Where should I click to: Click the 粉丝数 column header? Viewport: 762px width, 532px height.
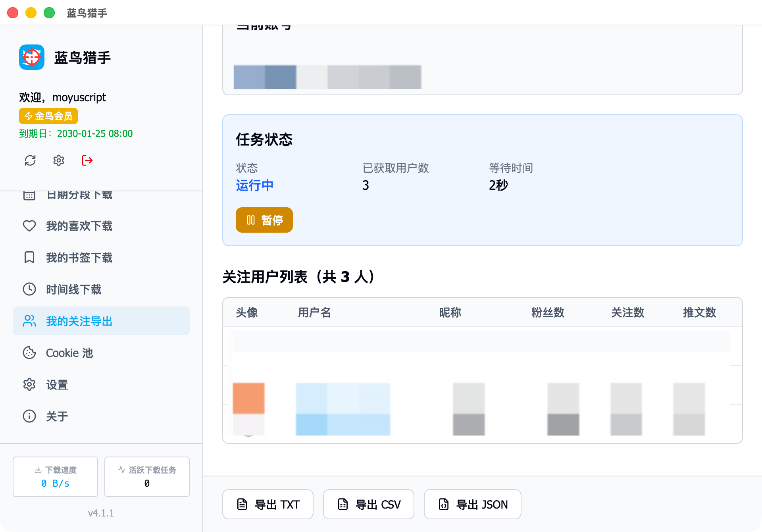[x=548, y=312]
